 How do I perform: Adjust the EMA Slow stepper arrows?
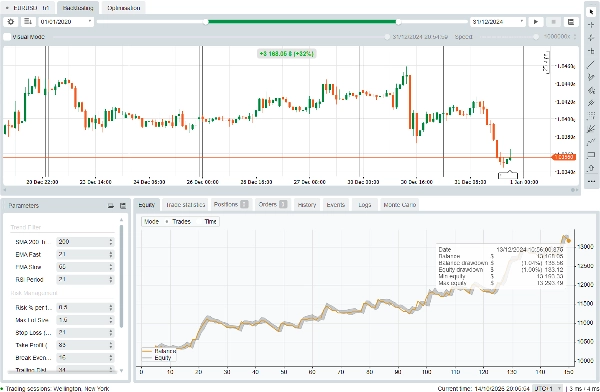[111, 267]
